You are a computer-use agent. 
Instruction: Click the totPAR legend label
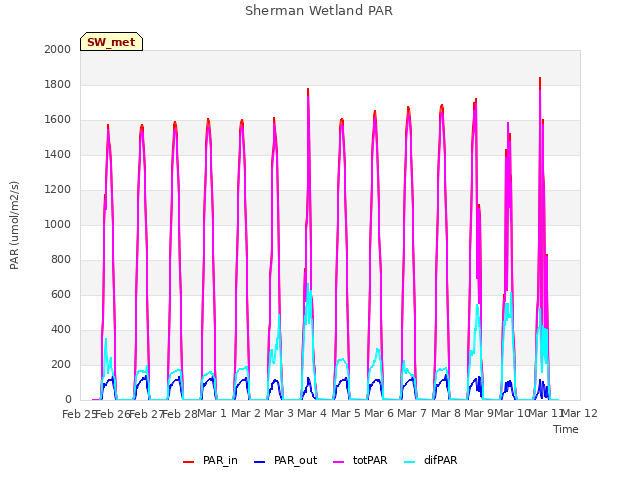click(x=370, y=460)
